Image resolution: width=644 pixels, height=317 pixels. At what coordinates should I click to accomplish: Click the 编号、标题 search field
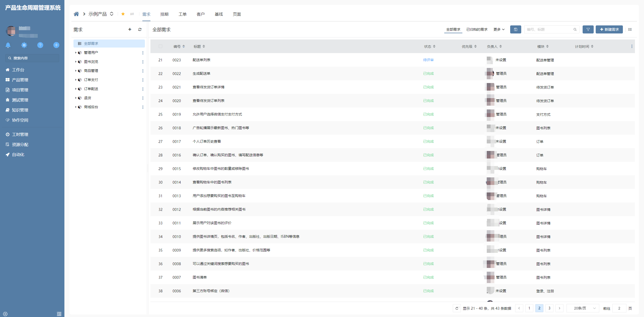tap(549, 29)
